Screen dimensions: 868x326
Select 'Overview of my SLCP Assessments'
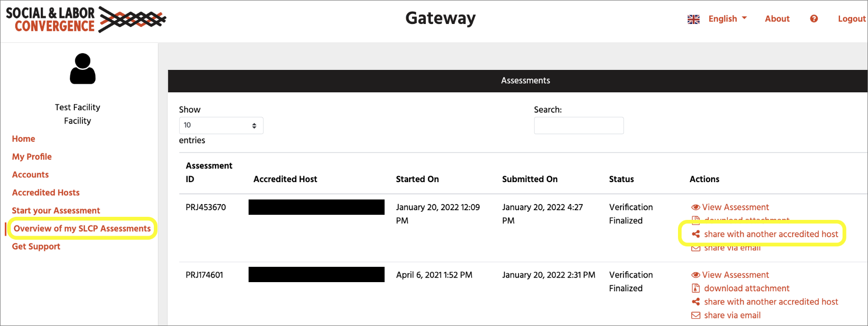83,229
